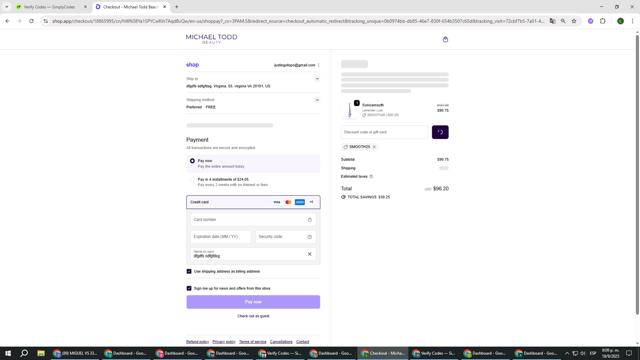
Task: Open the Extensions puzzle icon
Action: coord(602,21)
